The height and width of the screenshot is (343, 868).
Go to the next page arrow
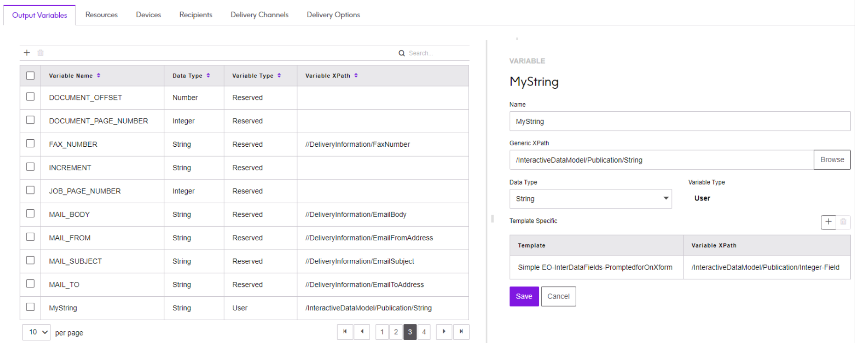point(444,332)
